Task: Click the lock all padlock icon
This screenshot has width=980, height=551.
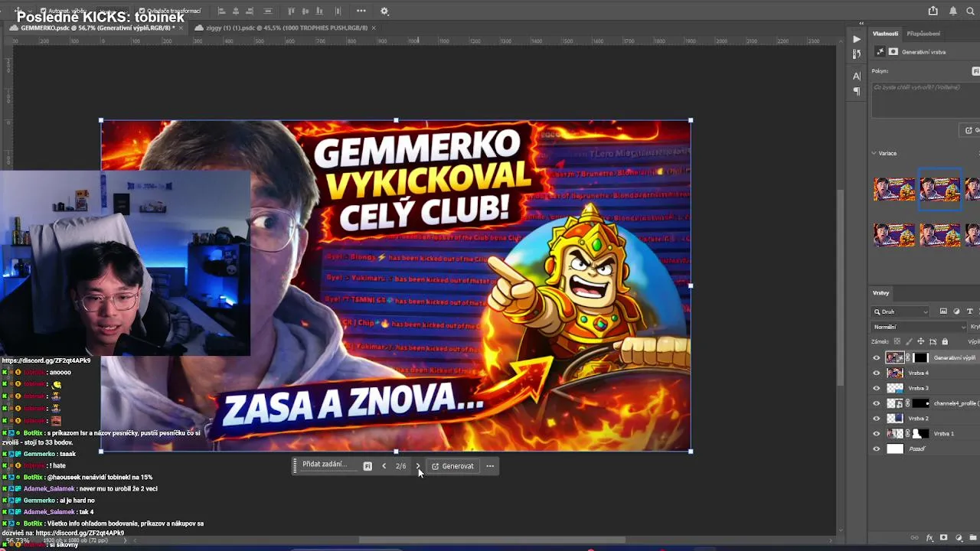Action: 945,341
